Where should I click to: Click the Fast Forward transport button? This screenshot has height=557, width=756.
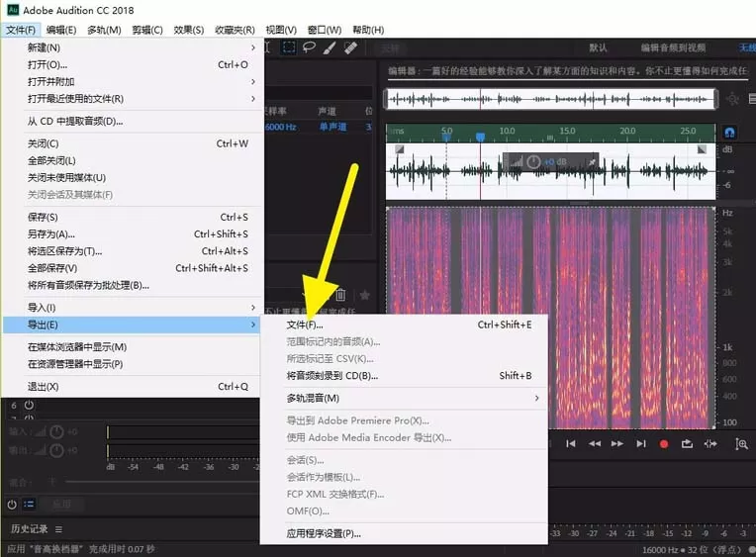617,443
